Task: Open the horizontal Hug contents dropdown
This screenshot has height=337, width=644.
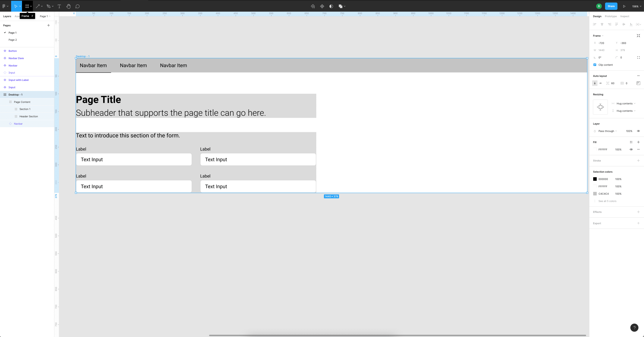Action: click(624, 103)
